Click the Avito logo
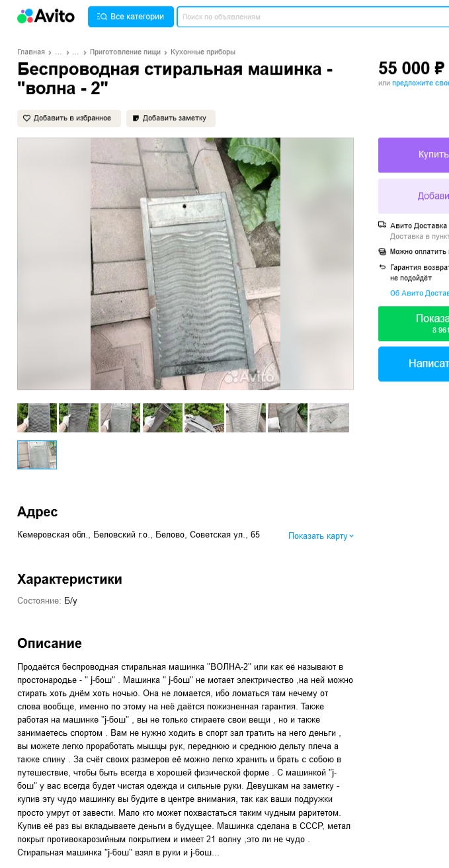The image size is (449, 868). pyautogui.click(x=46, y=17)
